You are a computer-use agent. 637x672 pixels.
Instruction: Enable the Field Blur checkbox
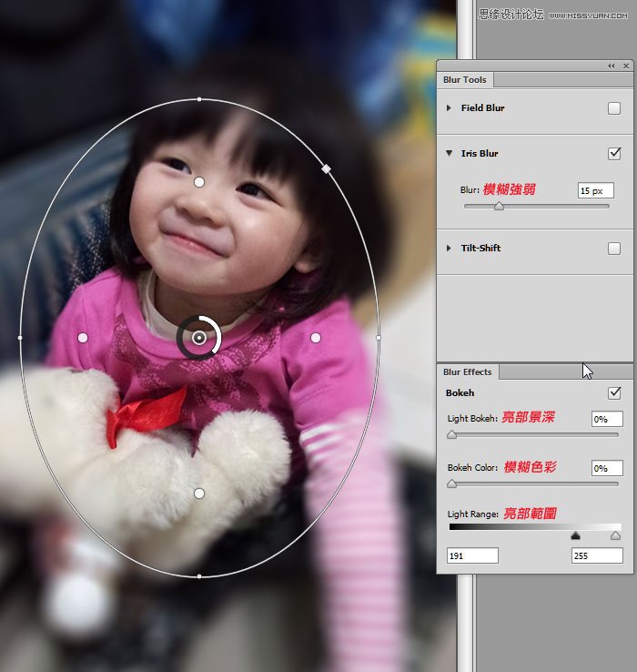614,108
